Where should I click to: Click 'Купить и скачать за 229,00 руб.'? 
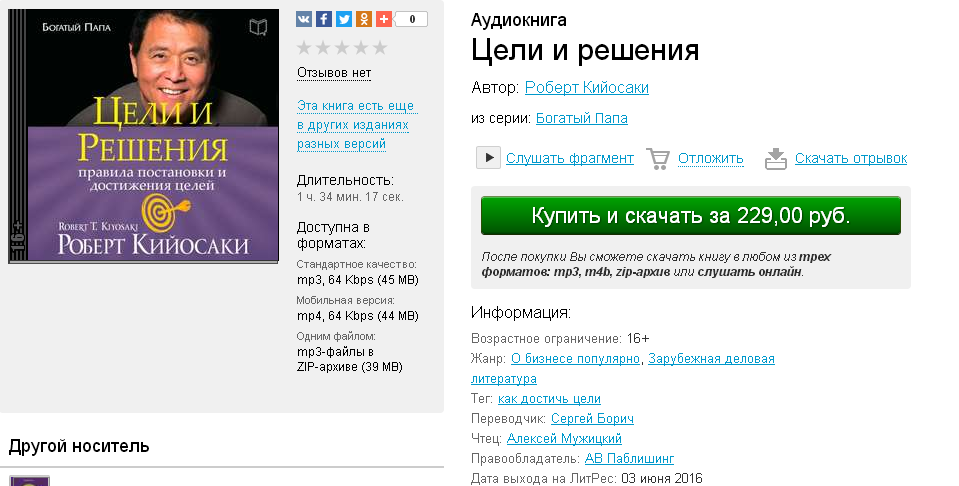click(691, 216)
